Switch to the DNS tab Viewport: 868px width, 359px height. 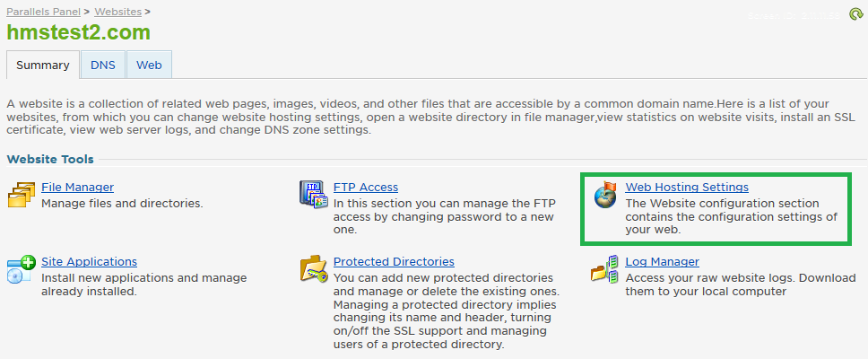click(x=103, y=65)
